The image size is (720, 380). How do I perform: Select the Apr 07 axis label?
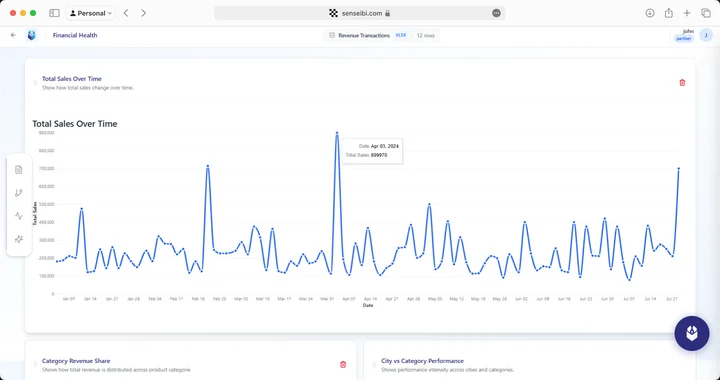tap(349, 299)
